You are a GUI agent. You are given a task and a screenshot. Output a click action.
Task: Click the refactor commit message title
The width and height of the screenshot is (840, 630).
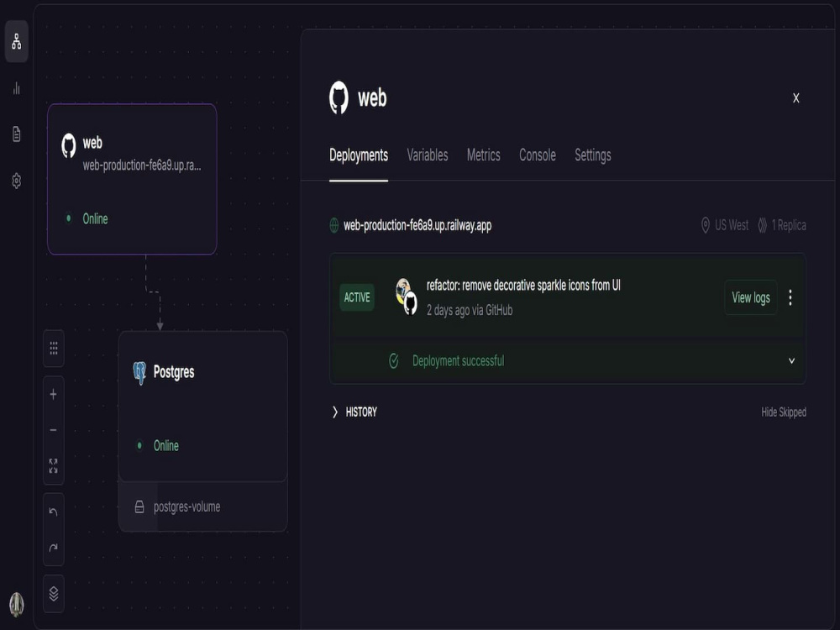coord(523,286)
